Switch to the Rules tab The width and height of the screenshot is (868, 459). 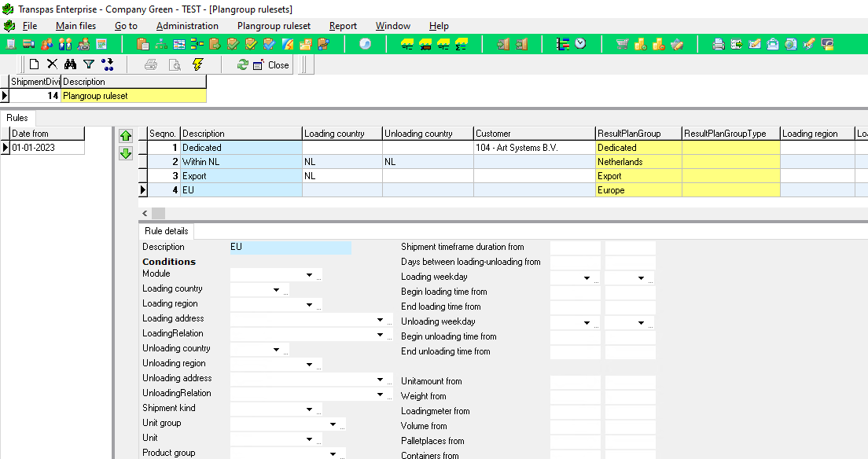click(17, 118)
